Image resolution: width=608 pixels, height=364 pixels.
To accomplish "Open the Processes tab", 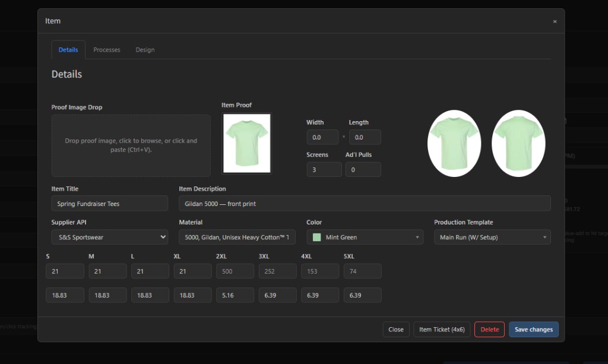I will tap(107, 50).
